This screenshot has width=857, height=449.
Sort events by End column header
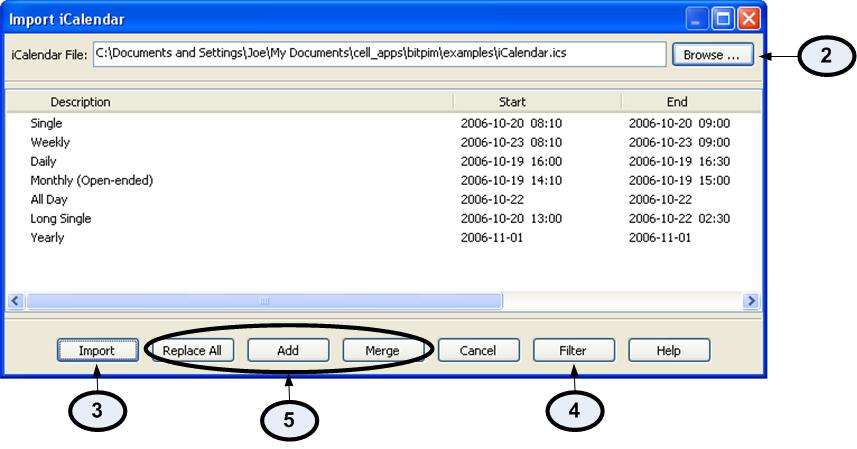pos(691,102)
